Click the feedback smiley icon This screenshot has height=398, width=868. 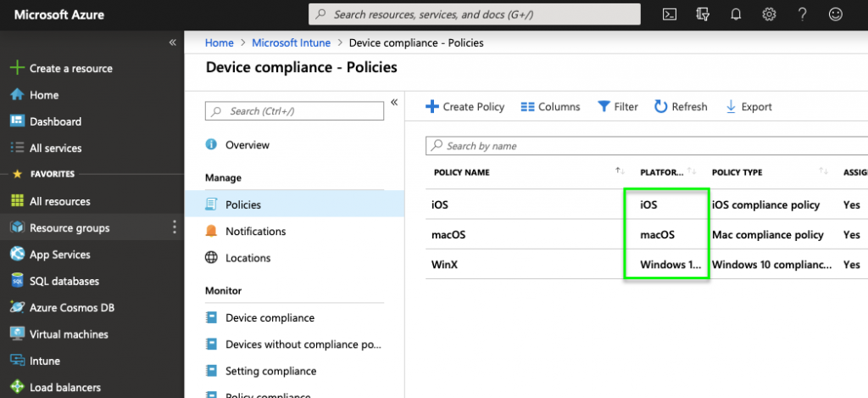(836, 14)
